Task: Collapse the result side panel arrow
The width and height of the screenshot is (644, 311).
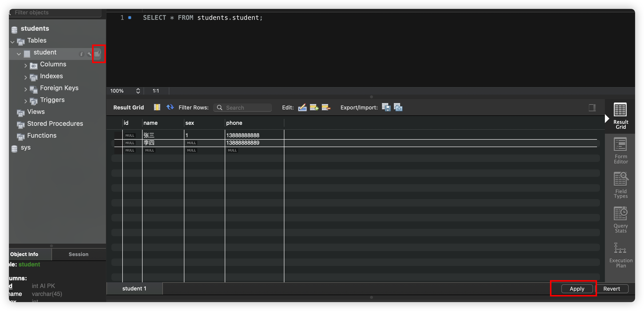Action: [607, 118]
